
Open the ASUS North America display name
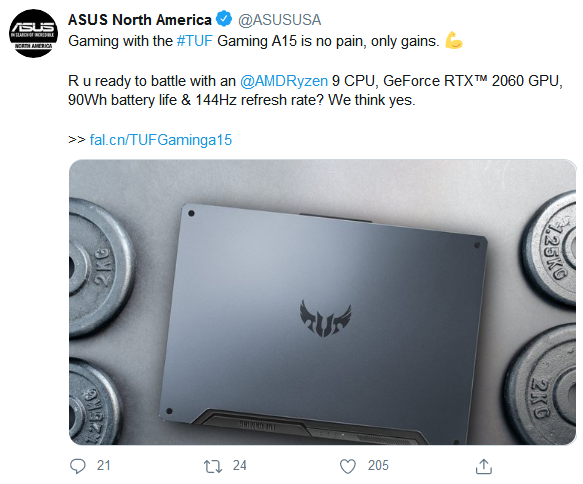coord(140,20)
